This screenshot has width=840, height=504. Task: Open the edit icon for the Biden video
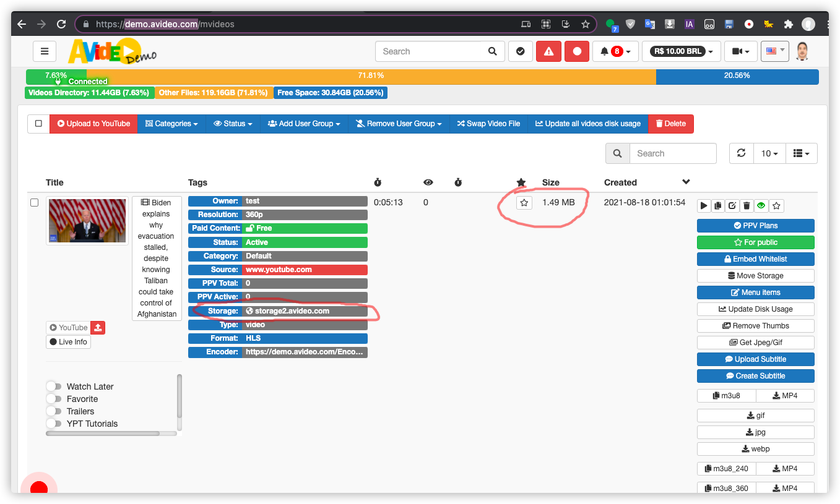tap(732, 205)
